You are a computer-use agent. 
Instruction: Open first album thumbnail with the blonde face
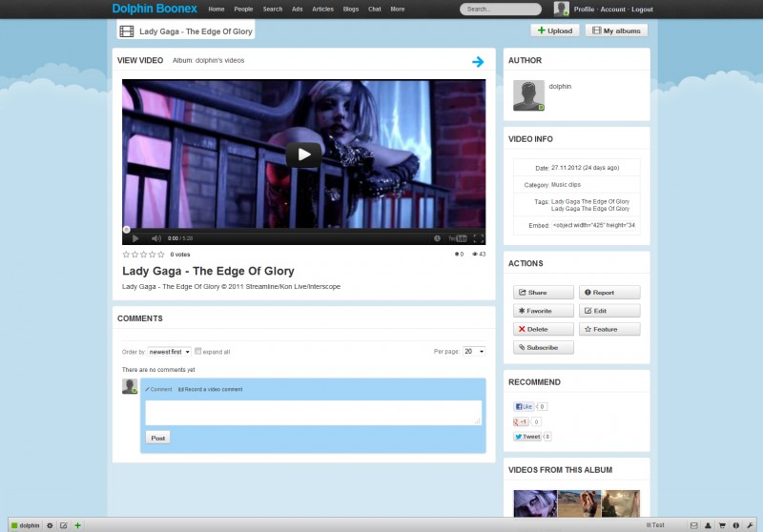point(535,503)
